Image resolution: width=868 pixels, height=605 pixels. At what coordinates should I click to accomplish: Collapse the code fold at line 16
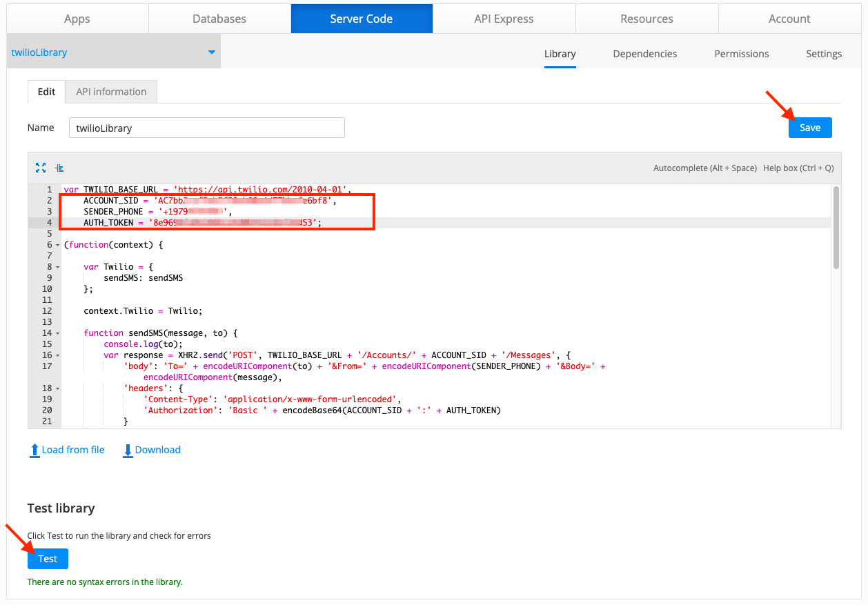point(58,355)
